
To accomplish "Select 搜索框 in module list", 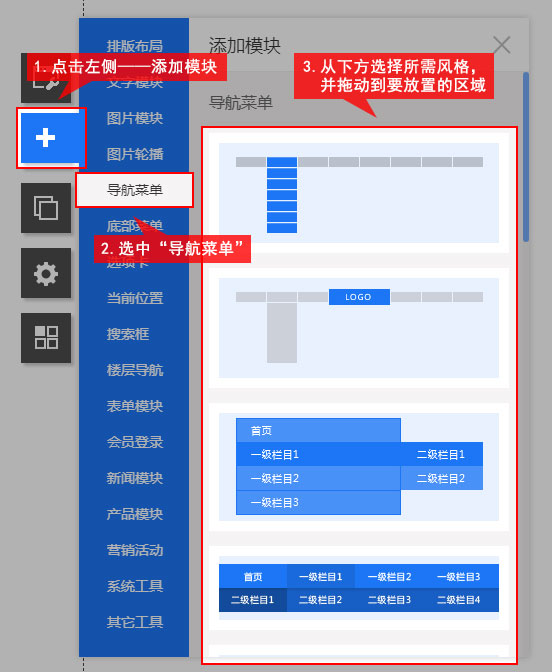I will pos(128,334).
